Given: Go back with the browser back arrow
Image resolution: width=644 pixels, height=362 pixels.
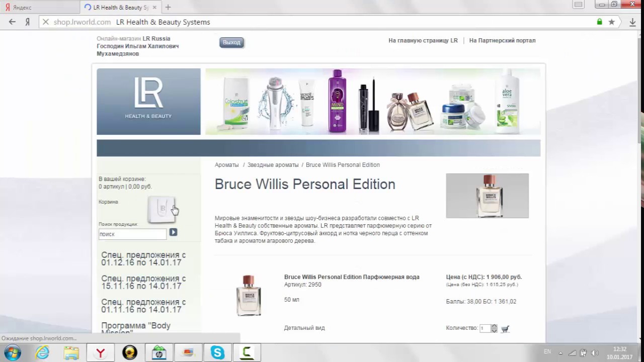Looking at the screenshot, I should pos(12,22).
